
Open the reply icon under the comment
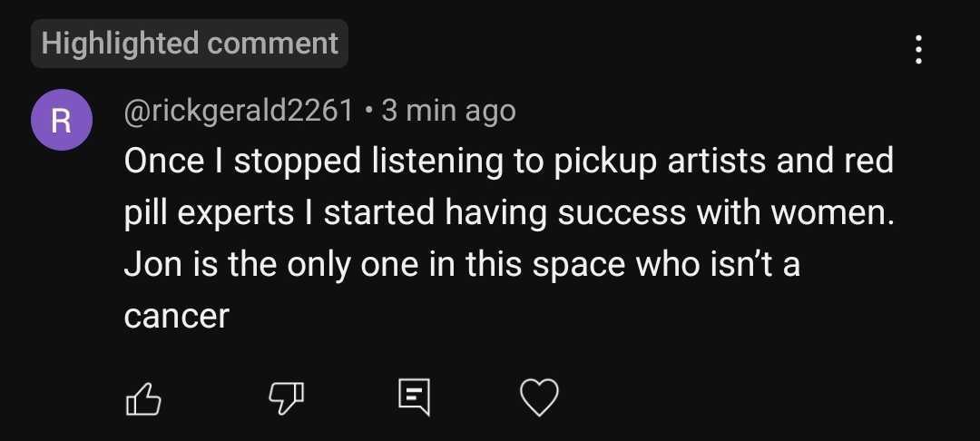pos(413,397)
